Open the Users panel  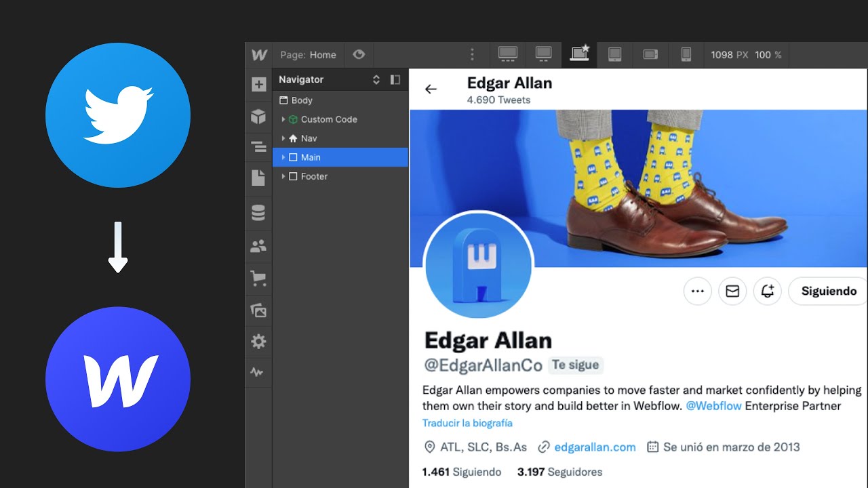258,246
